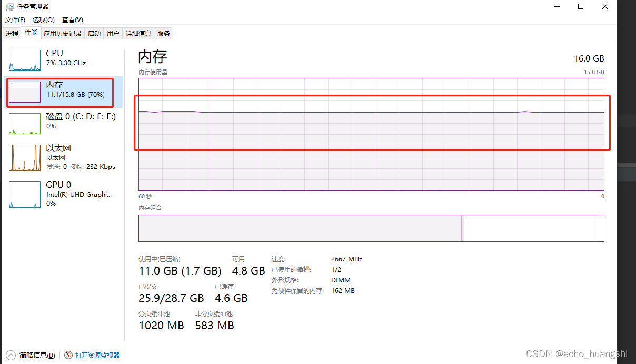Switch to the 服务 tab
The image size is (636, 364).
[x=163, y=33]
